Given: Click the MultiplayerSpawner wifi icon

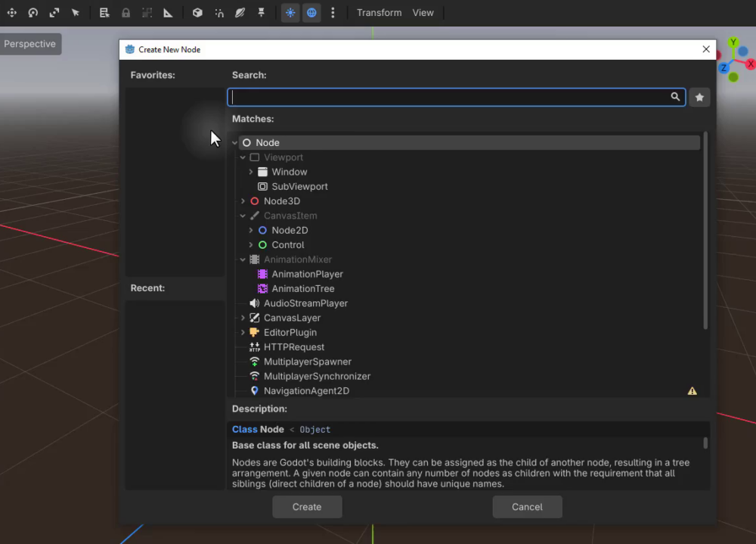Looking at the screenshot, I should [x=255, y=362].
